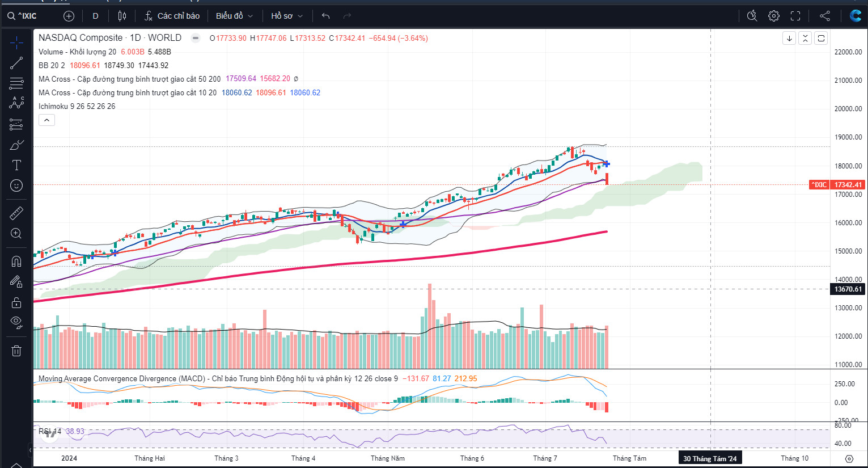Image resolution: width=868 pixels, height=468 pixels.
Task: Click 2024 label on time axis
Action: pyautogui.click(x=69, y=458)
